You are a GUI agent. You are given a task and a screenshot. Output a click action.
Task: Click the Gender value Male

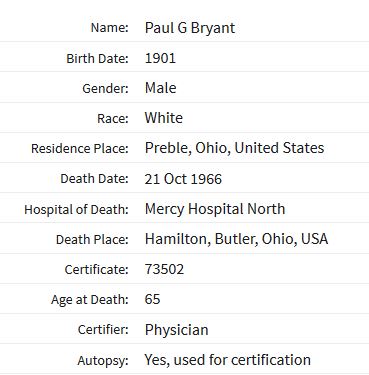[160, 88]
